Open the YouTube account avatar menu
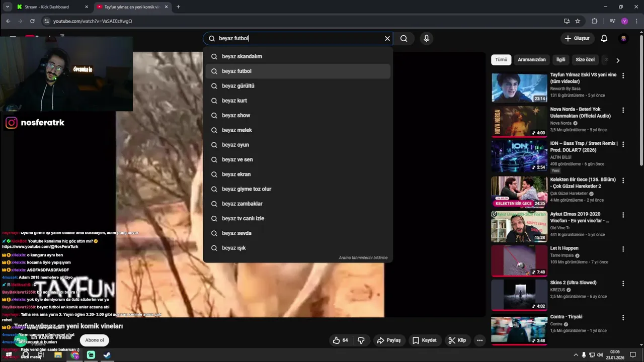 [x=624, y=38]
